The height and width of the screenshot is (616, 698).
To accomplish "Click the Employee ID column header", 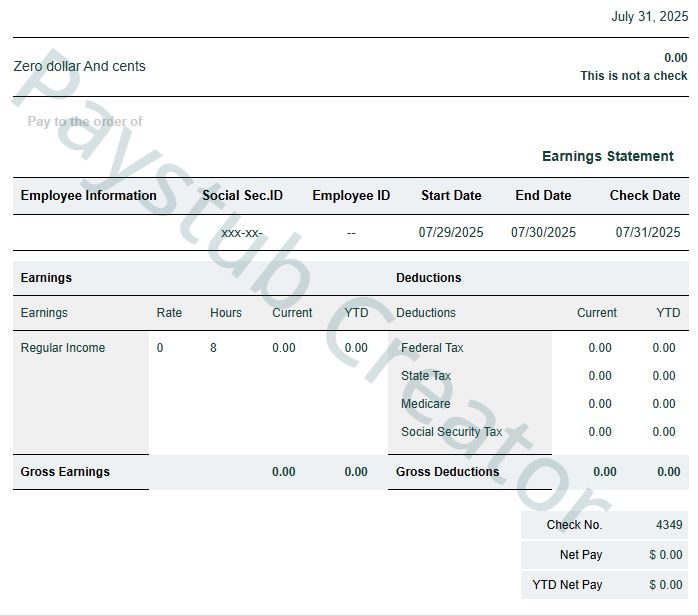I will click(351, 195).
